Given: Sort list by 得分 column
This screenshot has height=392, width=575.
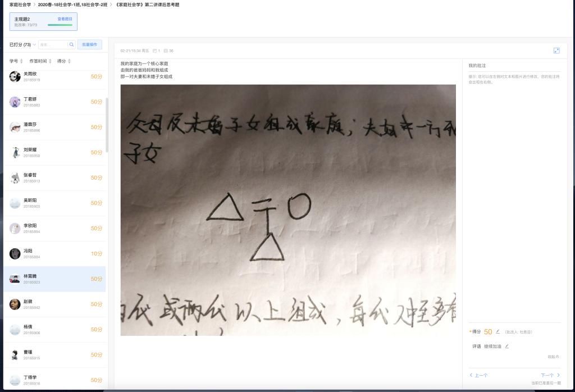Looking at the screenshot, I should point(64,61).
